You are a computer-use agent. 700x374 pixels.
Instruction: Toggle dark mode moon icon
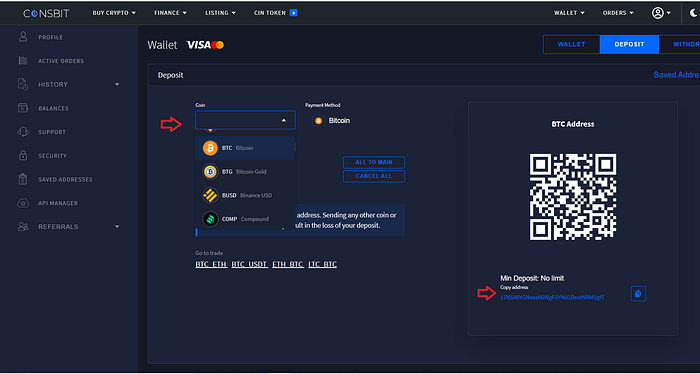[693, 13]
